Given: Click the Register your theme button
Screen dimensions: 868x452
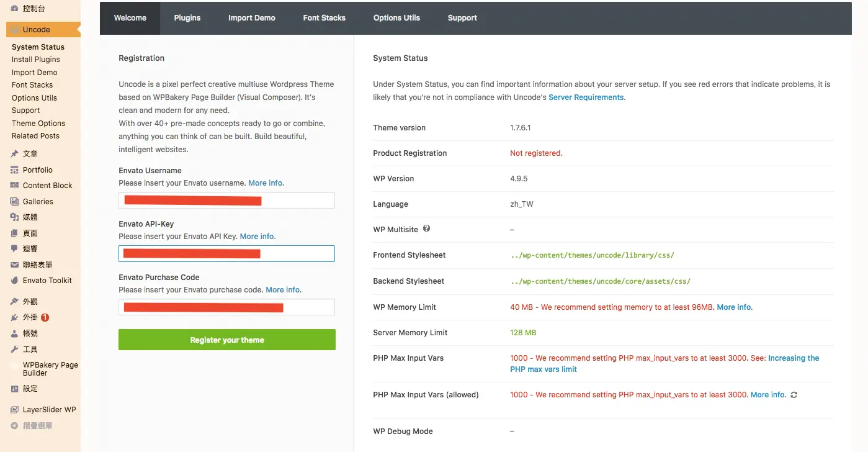Looking at the screenshot, I should coord(227,340).
